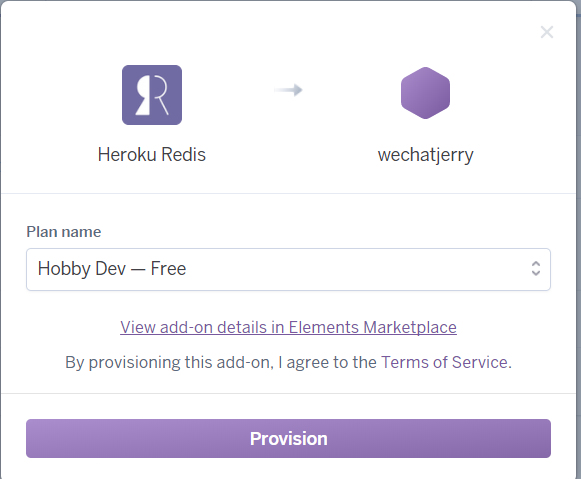Select the Heroku Redis name label
581x479 pixels.
[x=152, y=154]
